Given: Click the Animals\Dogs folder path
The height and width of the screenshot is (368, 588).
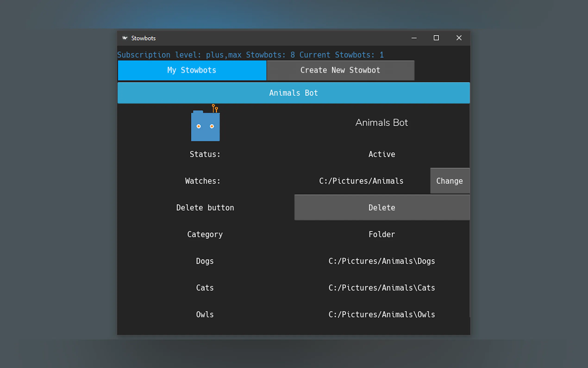Looking at the screenshot, I should coord(382,261).
